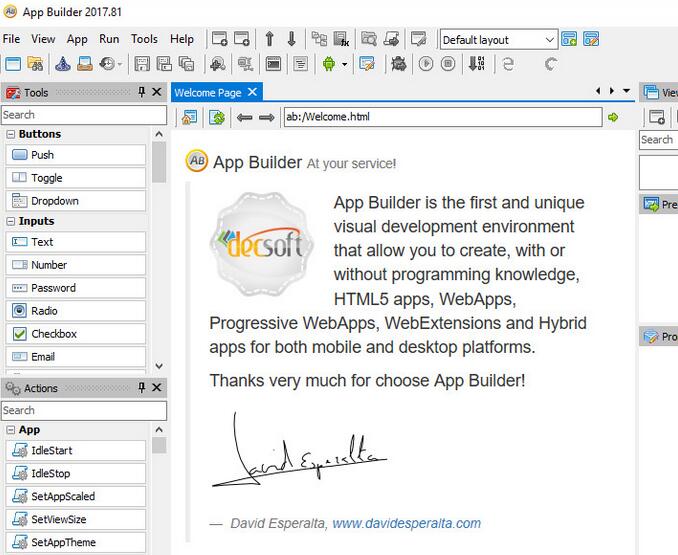Open the Tools menu
Image resolution: width=678 pixels, height=555 pixels.
click(x=144, y=39)
